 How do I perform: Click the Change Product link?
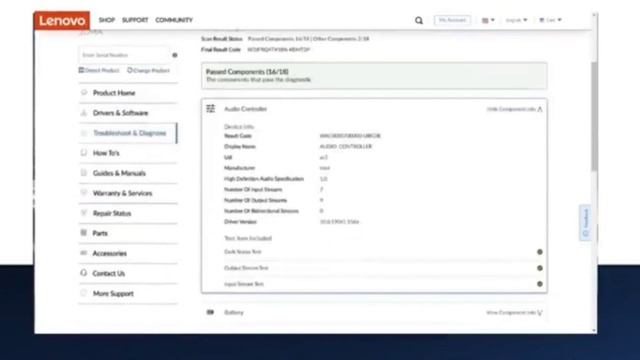148,70
